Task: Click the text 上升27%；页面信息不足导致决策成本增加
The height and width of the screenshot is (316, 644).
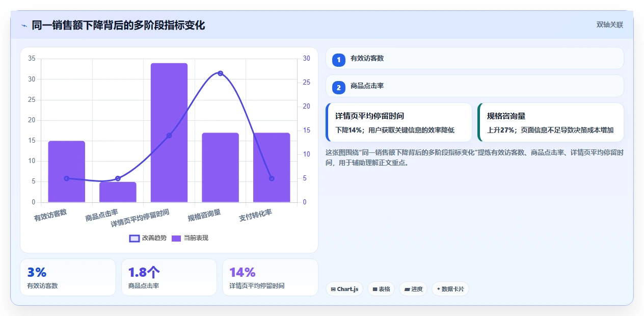Action: pos(550,130)
